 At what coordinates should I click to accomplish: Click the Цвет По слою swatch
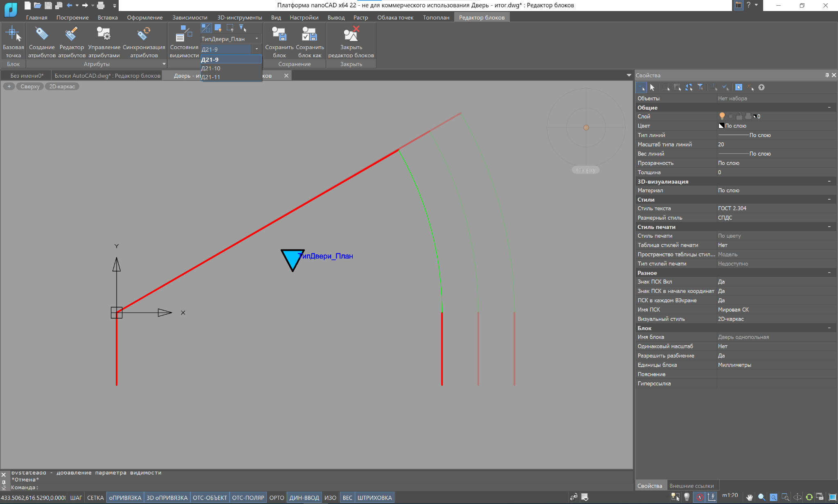pyautogui.click(x=721, y=126)
